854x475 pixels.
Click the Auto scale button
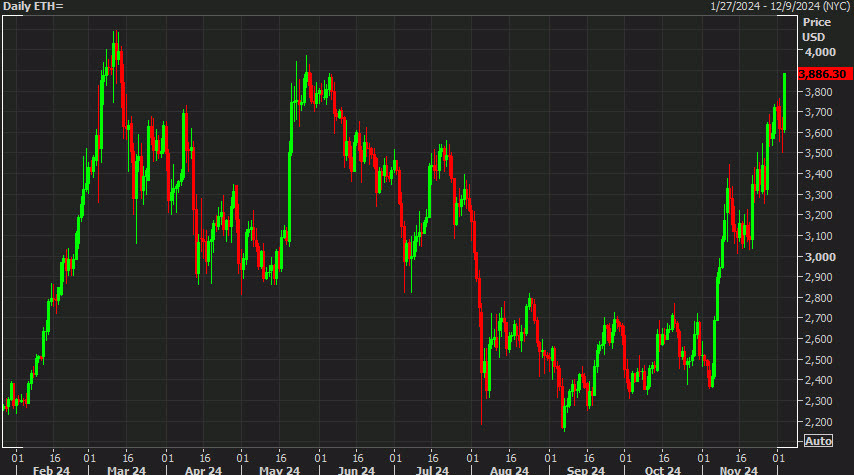tap(818, 441)
